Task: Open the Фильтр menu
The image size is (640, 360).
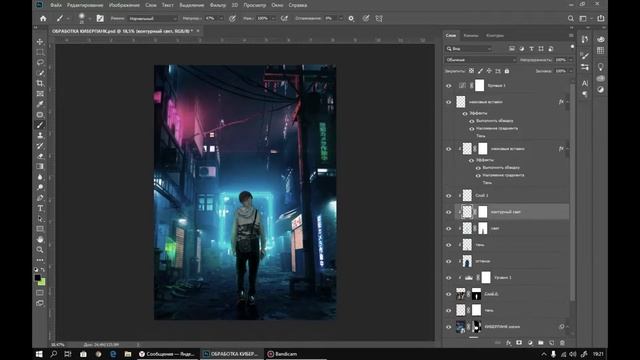Action: coord(218,5)
